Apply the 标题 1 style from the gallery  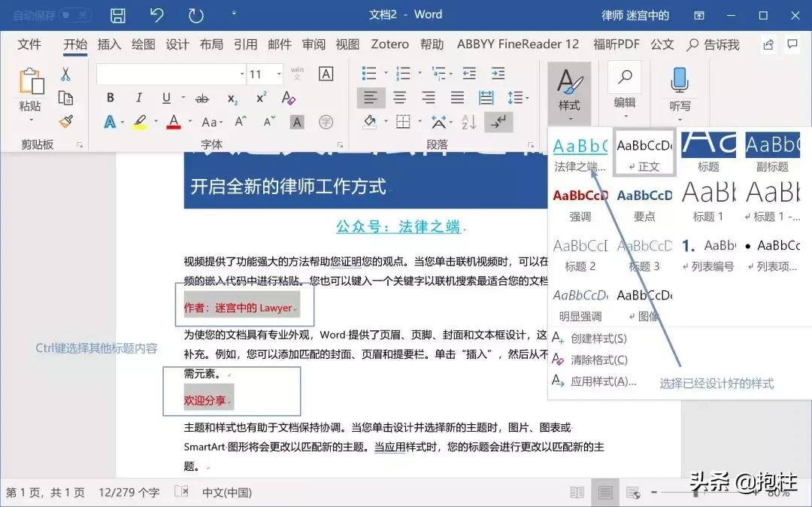tap(707, 199)
